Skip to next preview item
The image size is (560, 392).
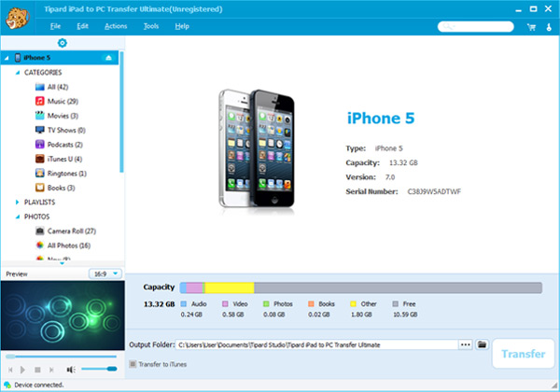(51, 370)
